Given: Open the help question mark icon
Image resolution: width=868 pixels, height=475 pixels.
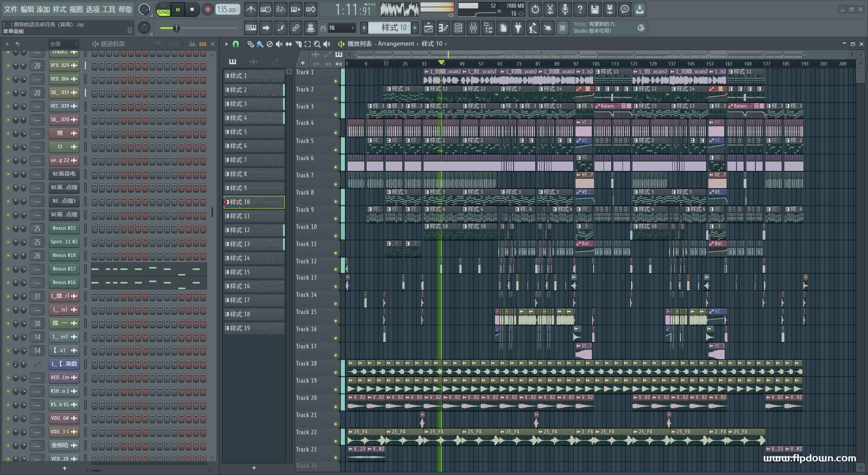Looking at the screenshot, I should tap(580, 9).
